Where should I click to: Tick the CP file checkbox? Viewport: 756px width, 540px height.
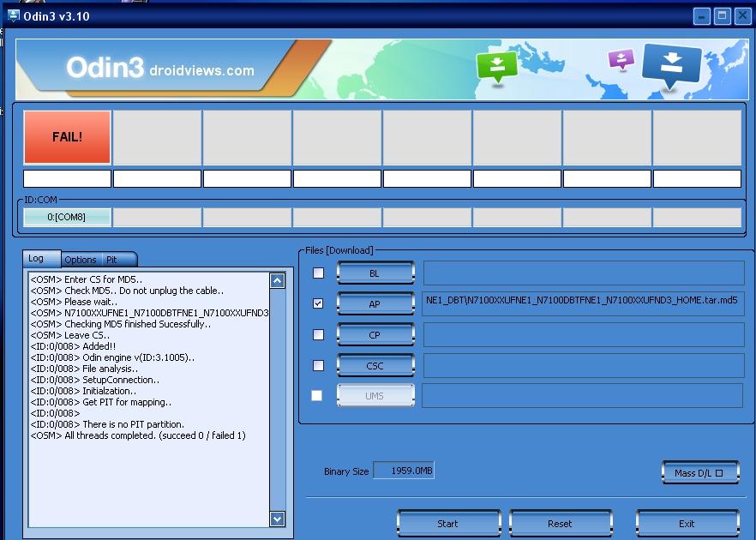(318, 334)
